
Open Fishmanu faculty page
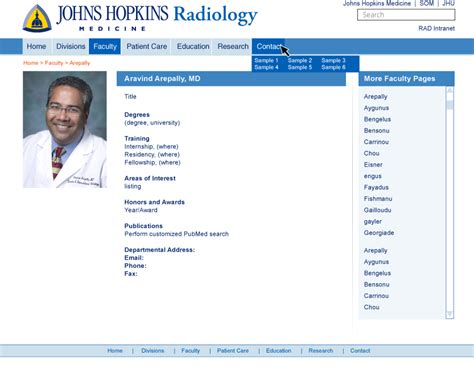(x=378, y=199)
